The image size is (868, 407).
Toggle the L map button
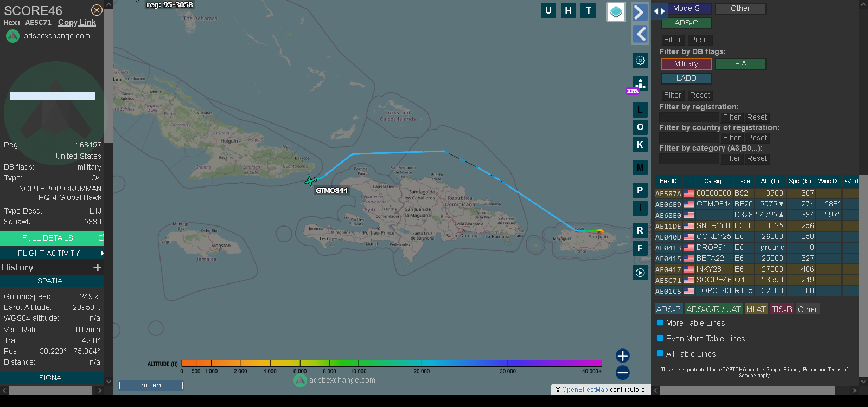tap(640, 109)
